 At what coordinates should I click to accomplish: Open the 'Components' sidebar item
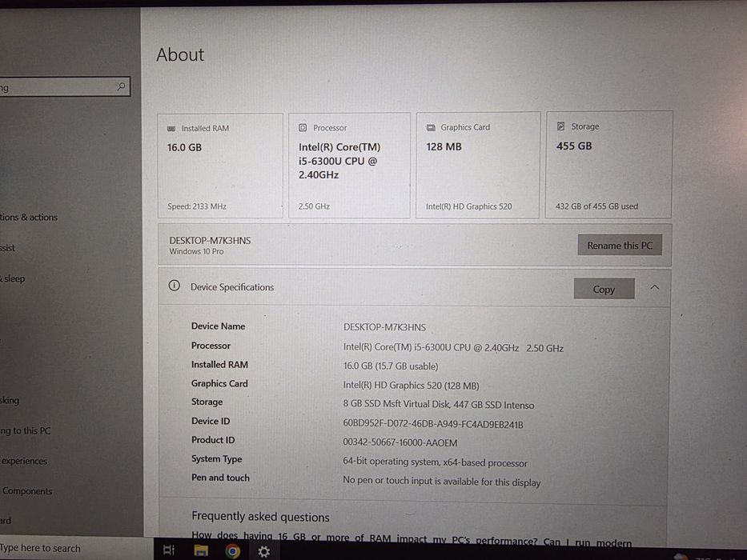26,491
